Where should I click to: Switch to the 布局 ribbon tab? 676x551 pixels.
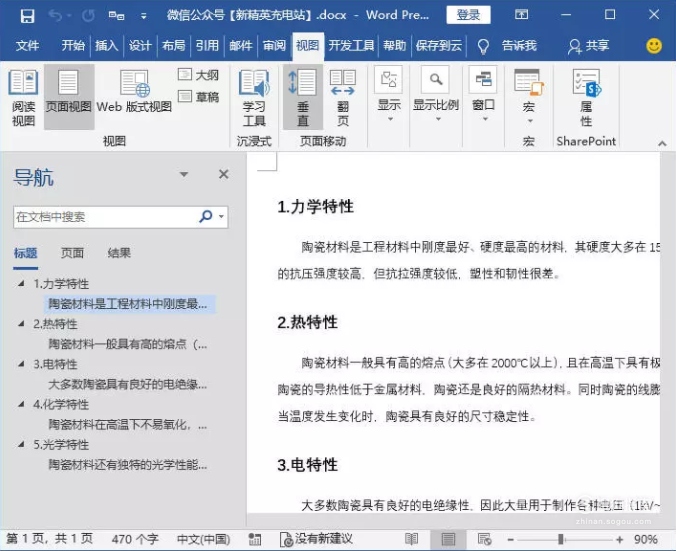coord(174,45)
